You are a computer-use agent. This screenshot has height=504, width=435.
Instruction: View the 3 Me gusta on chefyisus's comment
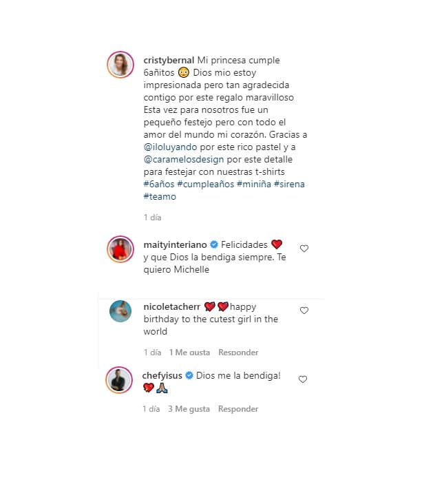[x=189, y=409]
